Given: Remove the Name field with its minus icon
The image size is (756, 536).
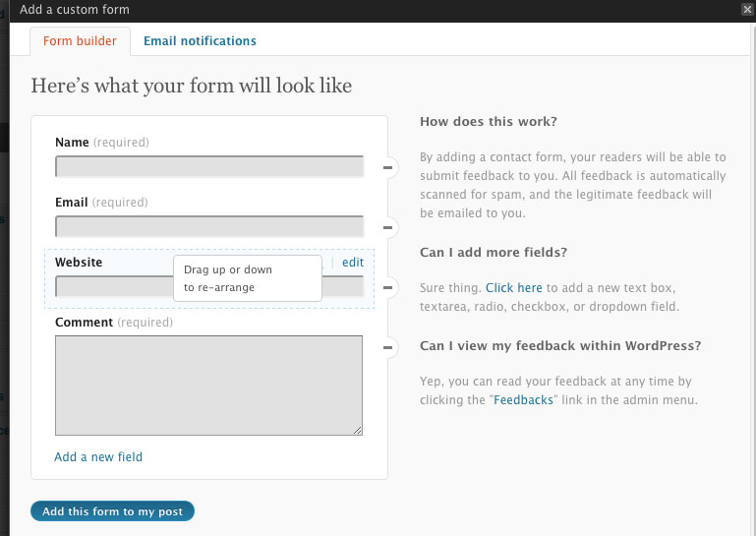Looking at the screenshot, I should coord(388,168).
